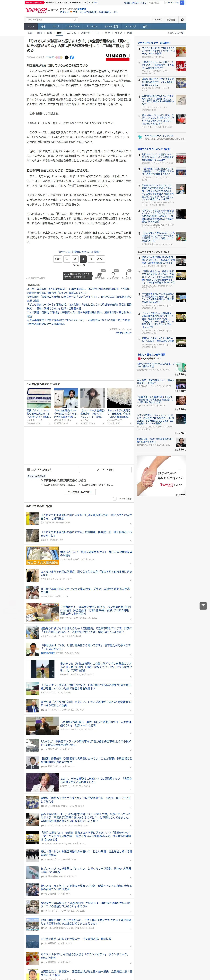Go to next page with 次へ button
The height and width of the screenshot is (980, 210).
(x=100, y=259)
